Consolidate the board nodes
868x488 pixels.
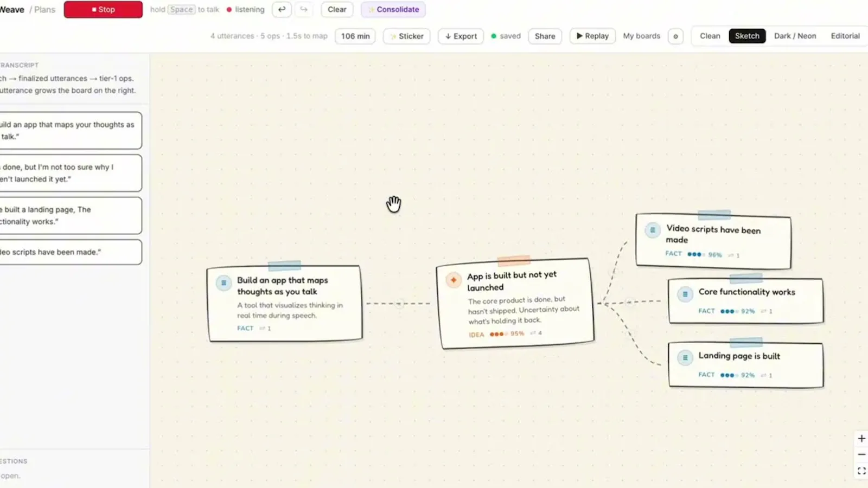click(393, 9)
